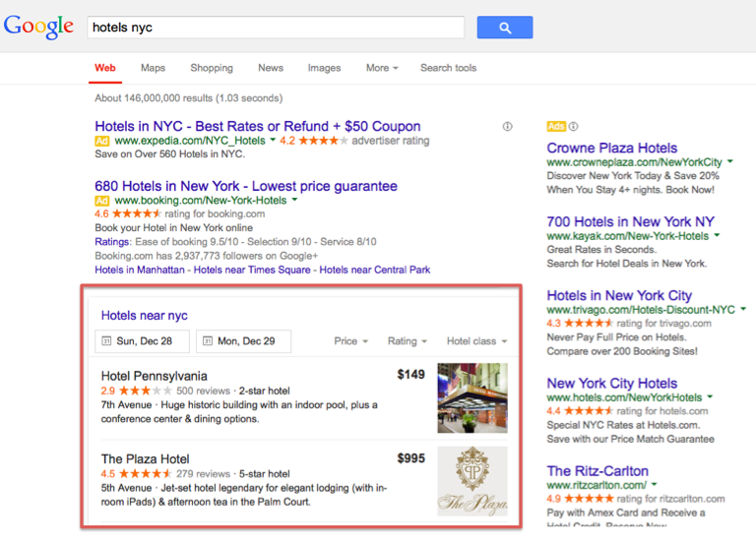Click the 500 reviews text for Hotel Pennsylvania
This screenshot has width=756, height=547.
point(203,391)
